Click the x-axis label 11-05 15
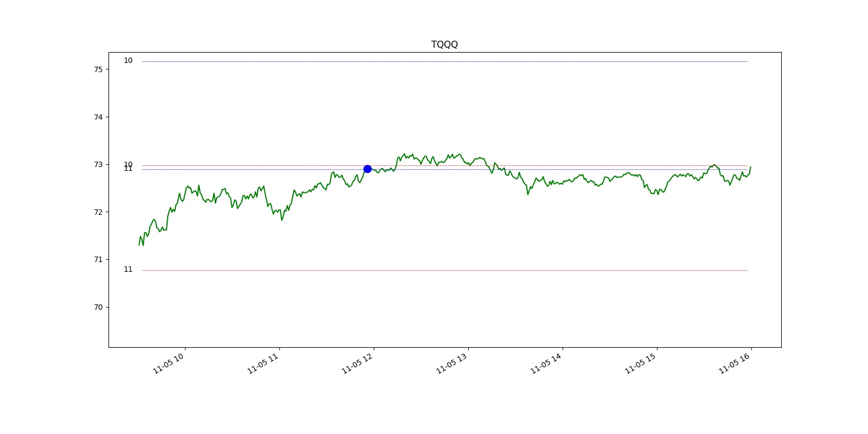Viewport: 868px width, 434px height. tap(641, 363)
